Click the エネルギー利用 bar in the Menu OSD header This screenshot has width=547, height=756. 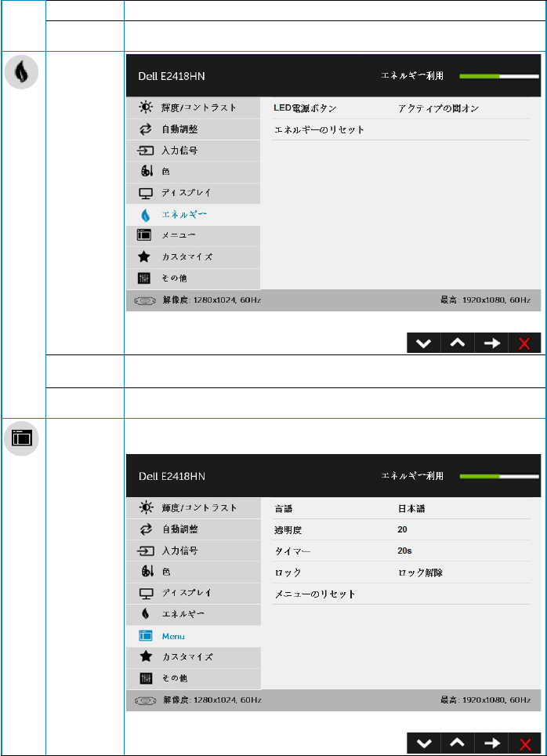click(499, 476)
